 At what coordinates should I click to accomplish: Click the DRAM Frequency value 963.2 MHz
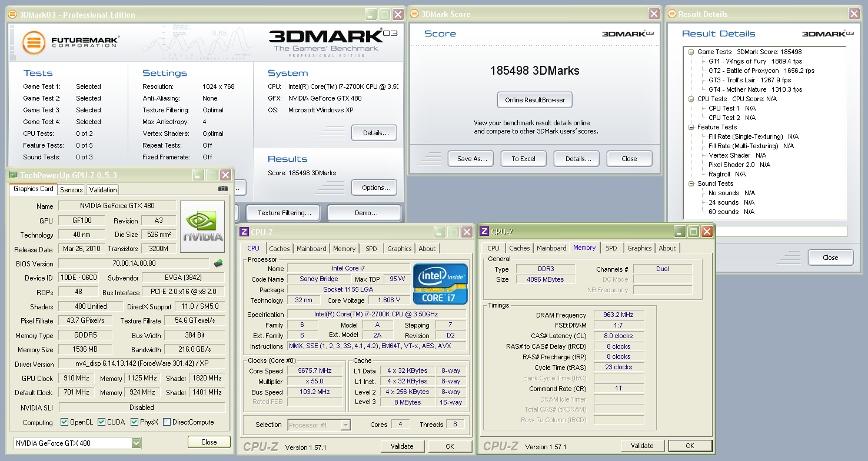(x=619, y=315)
